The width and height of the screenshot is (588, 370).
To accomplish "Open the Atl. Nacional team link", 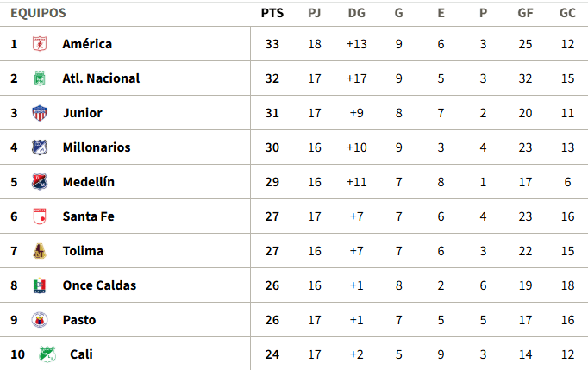I will pos(101,78).
